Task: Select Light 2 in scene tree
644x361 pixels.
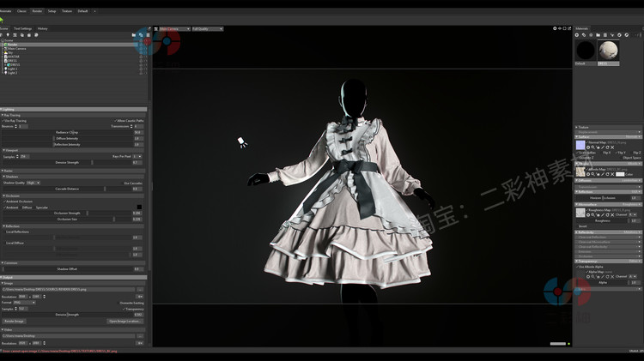Action: coord(12,73)
